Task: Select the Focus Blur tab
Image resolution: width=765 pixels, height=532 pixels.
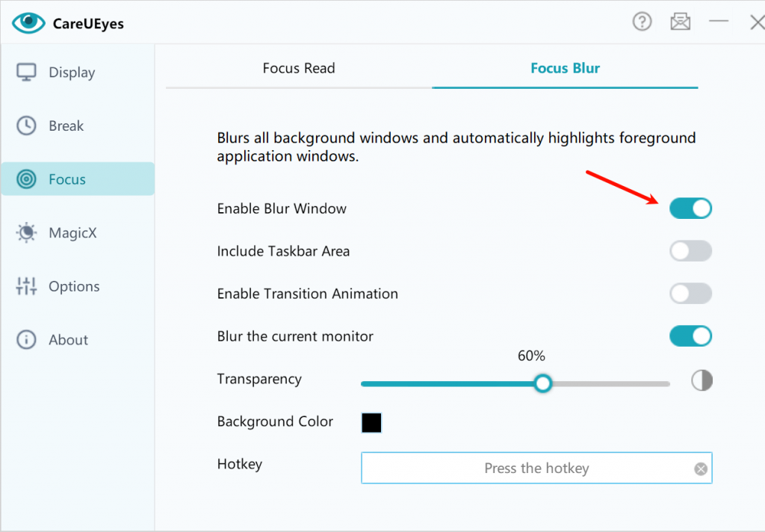Action: [565, 68]
